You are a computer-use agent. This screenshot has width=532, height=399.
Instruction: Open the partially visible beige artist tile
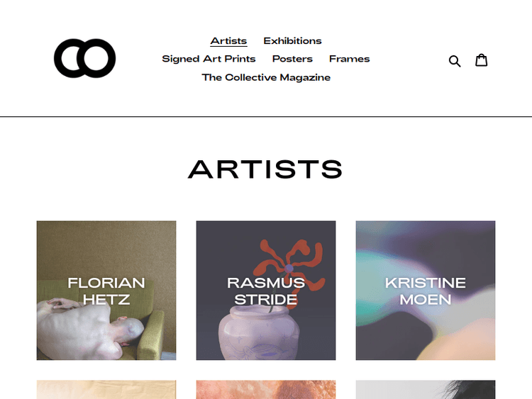[x=106, y=390]
